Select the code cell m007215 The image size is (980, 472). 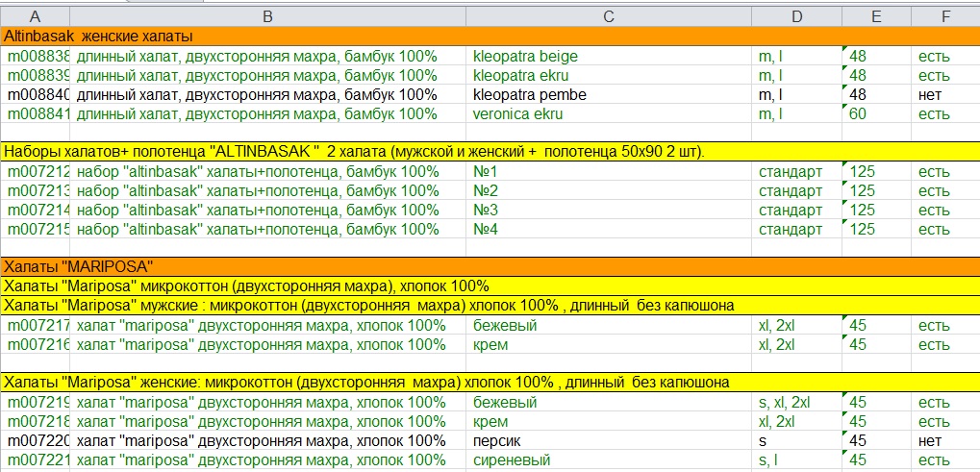click(x=35, y=230)
